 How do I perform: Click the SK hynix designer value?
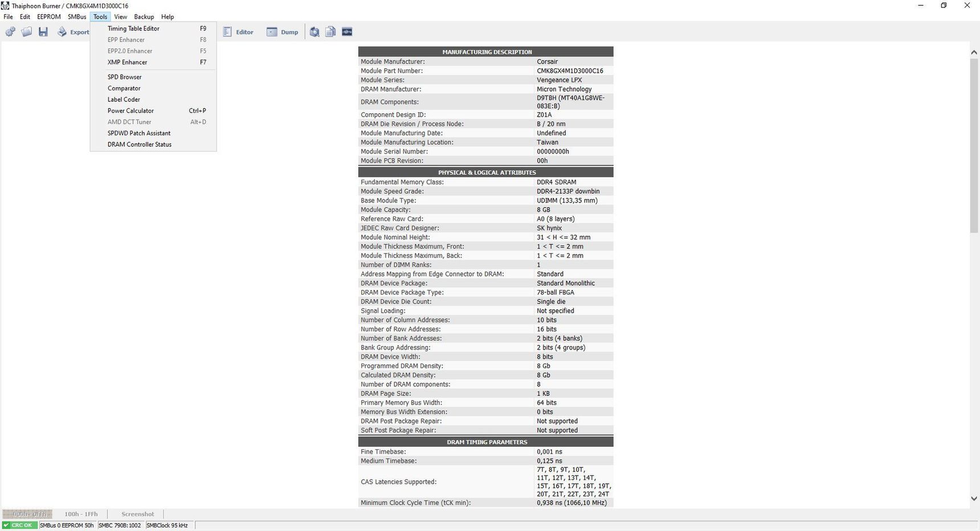pos(549,228)
